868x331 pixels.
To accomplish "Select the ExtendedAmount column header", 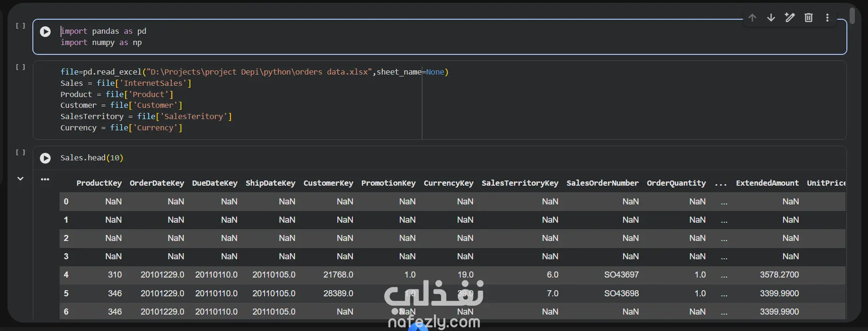I will pos(767,183).
